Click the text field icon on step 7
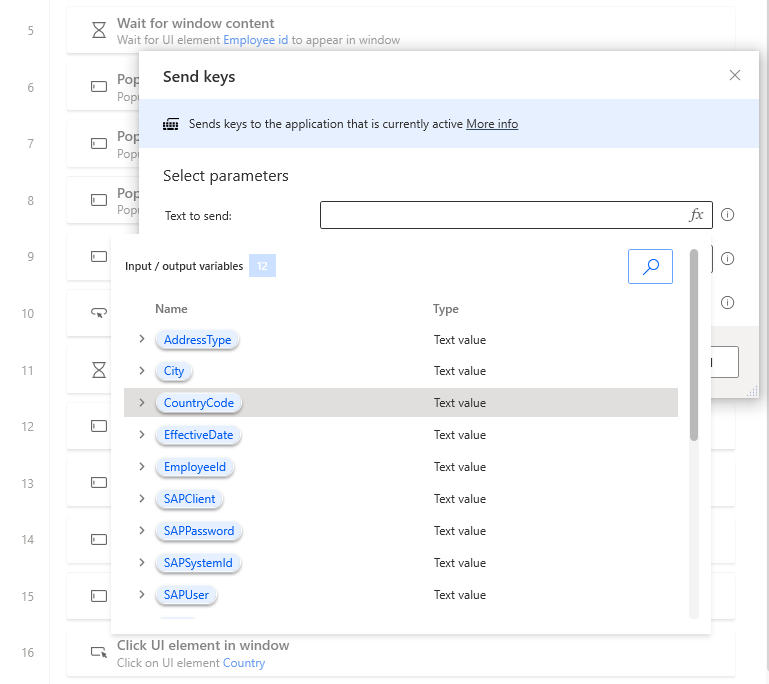 coord(99,144)
